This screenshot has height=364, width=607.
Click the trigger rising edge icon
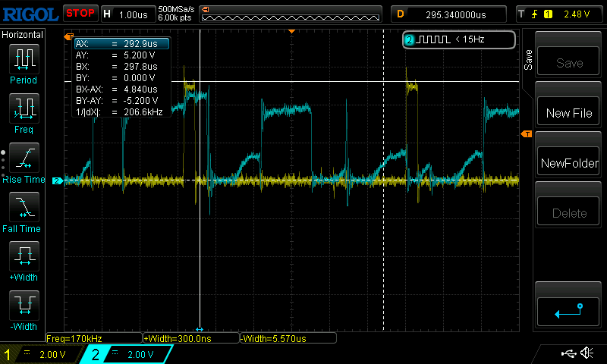(535, 14)
